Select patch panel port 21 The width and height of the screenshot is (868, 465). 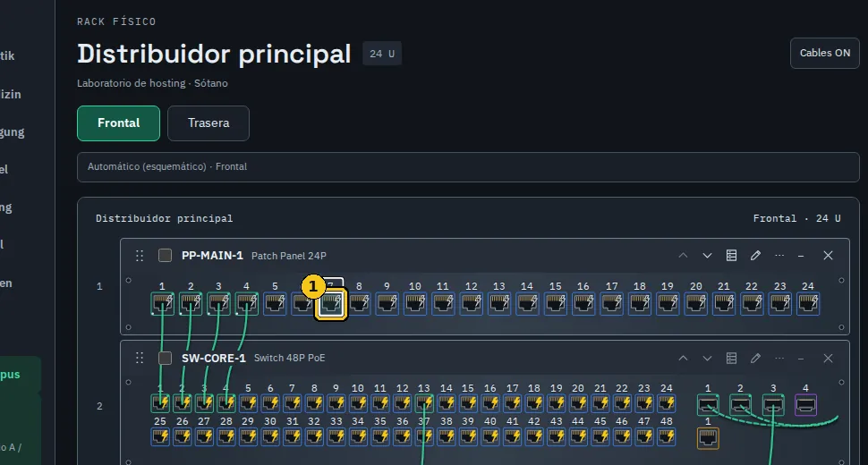[x=724, y=304]
